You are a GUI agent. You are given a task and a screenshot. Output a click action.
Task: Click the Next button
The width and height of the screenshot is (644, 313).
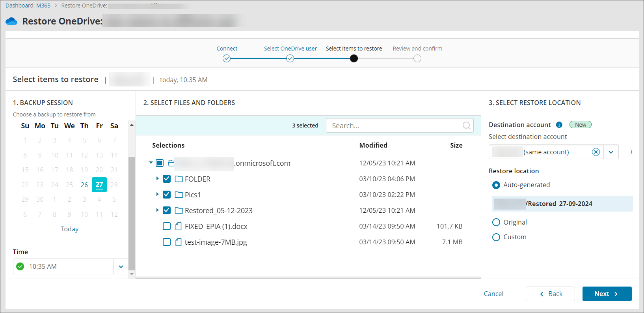point(607,294)
